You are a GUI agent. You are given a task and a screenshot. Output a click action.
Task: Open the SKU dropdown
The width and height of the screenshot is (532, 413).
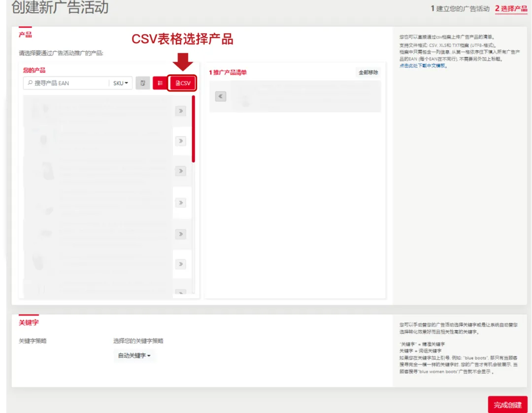[121, 83]
